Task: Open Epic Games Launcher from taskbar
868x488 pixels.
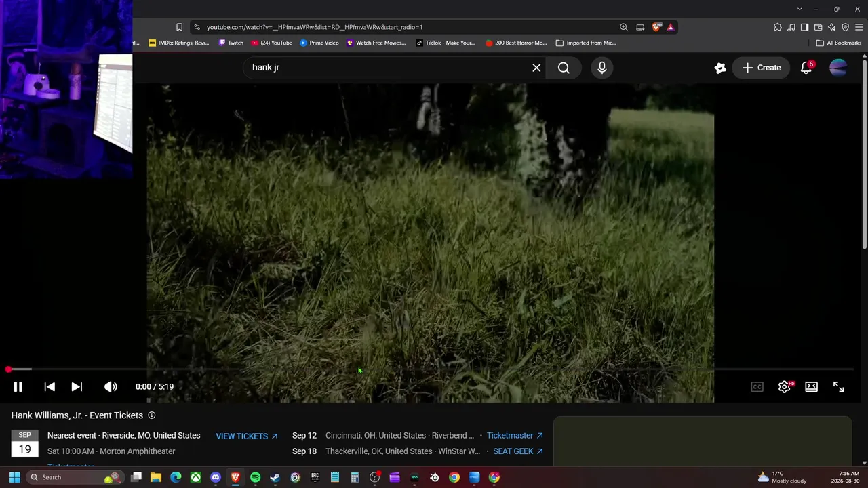Action: [315, 477]
